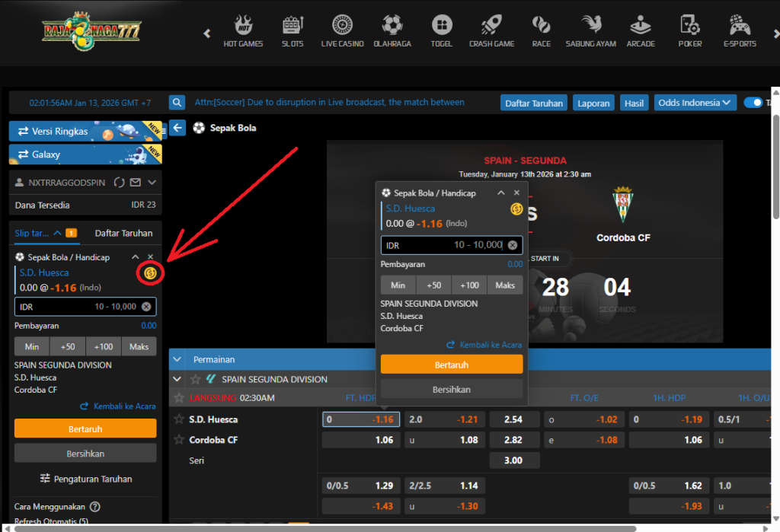The width and height of the screenshot is (780, 532).
Task: Favorite S.D. Huesca with its star
Action: click(179, 419)
